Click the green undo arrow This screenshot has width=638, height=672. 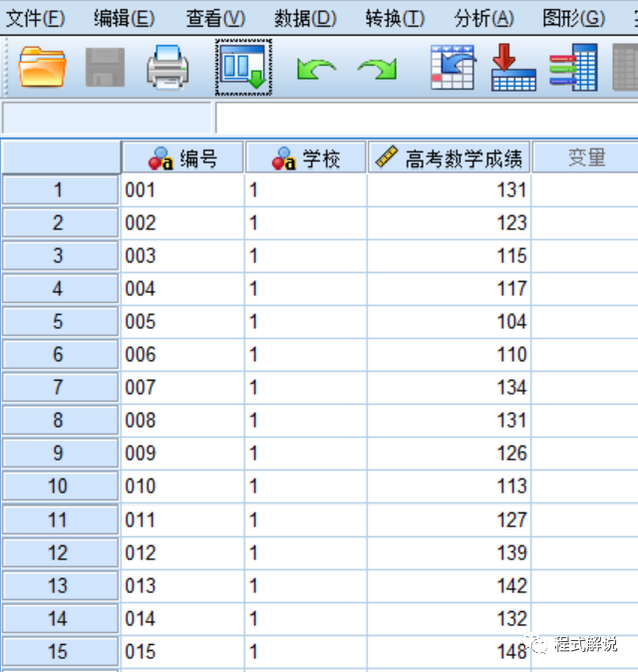pos(316,69)
